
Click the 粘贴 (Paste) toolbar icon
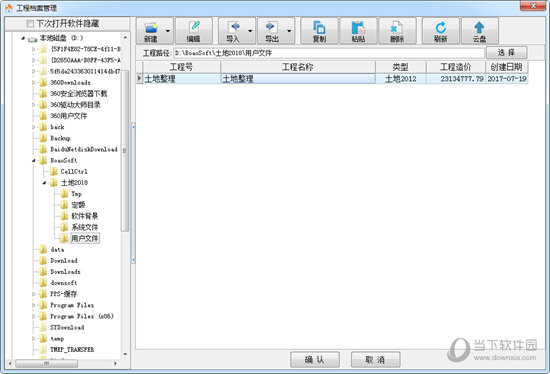[x=358, y=31]
